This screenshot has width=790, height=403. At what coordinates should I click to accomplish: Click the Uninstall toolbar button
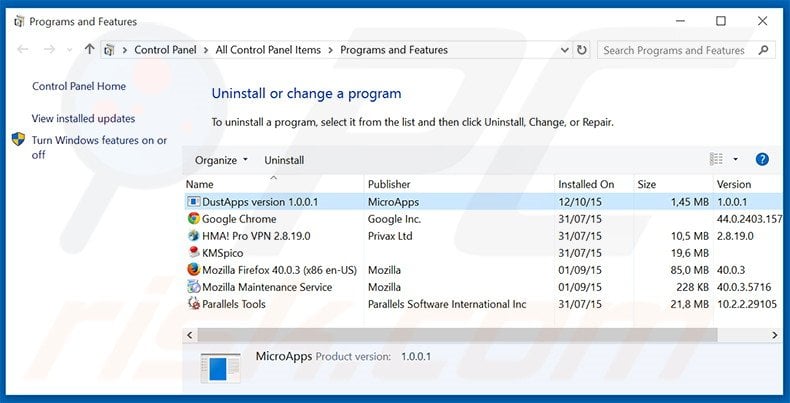click(284, 160)
